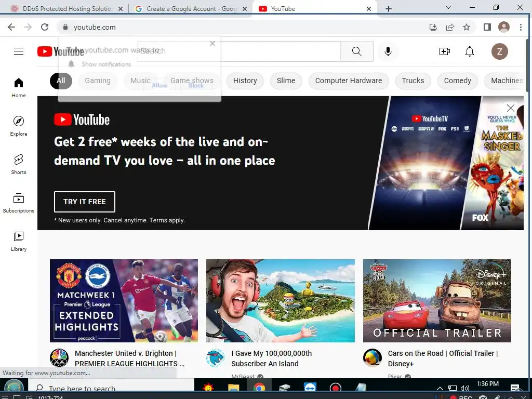Screen dimensions: 532x399
Task: Close the notification permission popup
Action: point(212,44)
